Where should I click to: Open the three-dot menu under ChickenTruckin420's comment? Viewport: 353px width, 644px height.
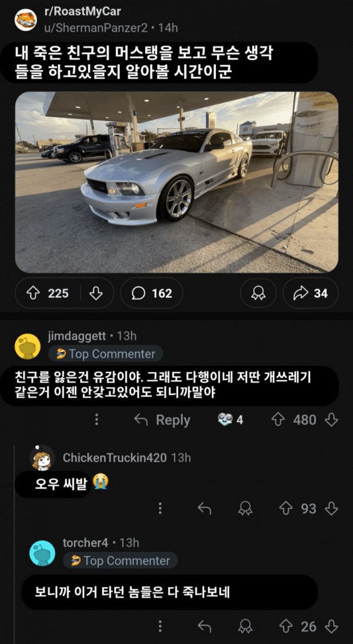click(x=161, y=509)
